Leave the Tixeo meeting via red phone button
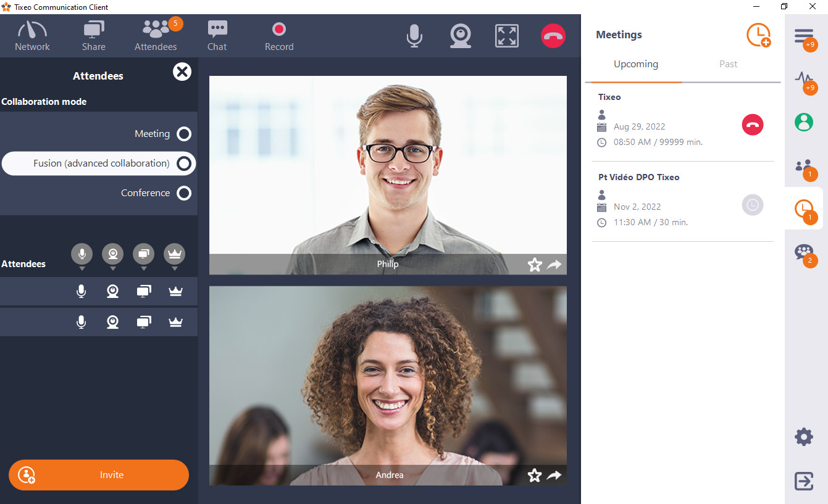Screen dimensions: 828x504 (753, 125)
